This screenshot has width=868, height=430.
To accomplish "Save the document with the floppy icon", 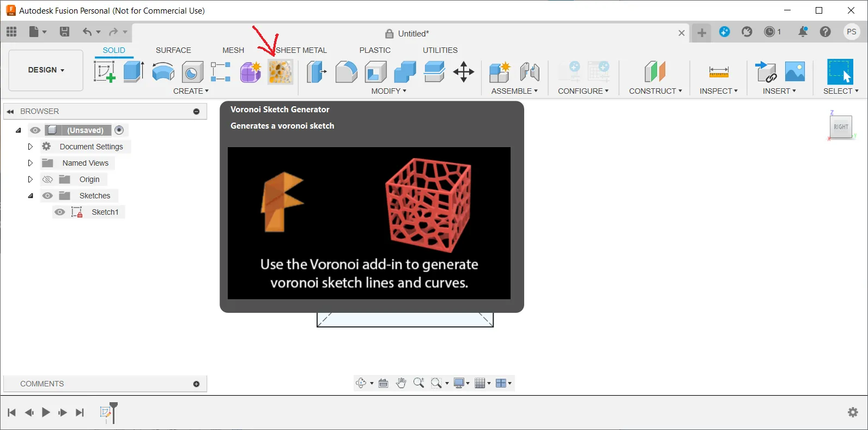I will 64,32.
